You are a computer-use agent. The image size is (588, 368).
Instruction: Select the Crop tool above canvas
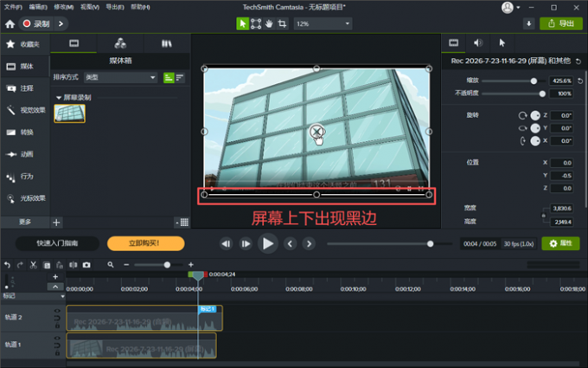pos(282,23)
